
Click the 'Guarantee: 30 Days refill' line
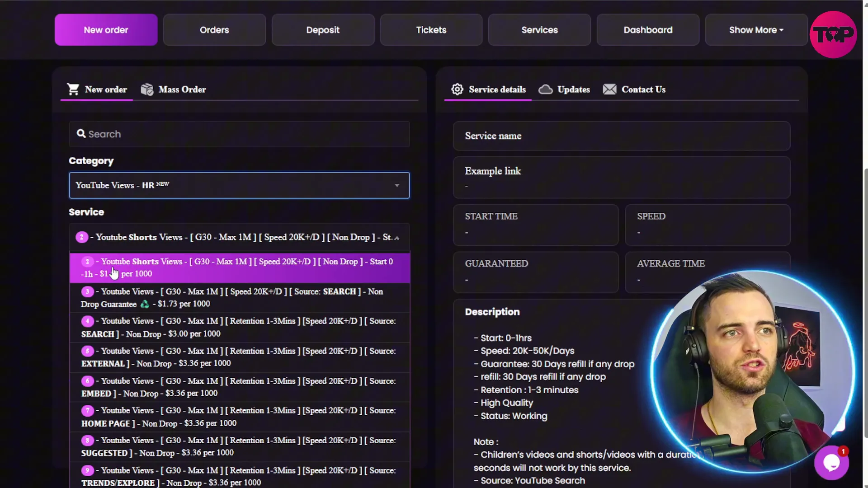[x=554, y=364]
